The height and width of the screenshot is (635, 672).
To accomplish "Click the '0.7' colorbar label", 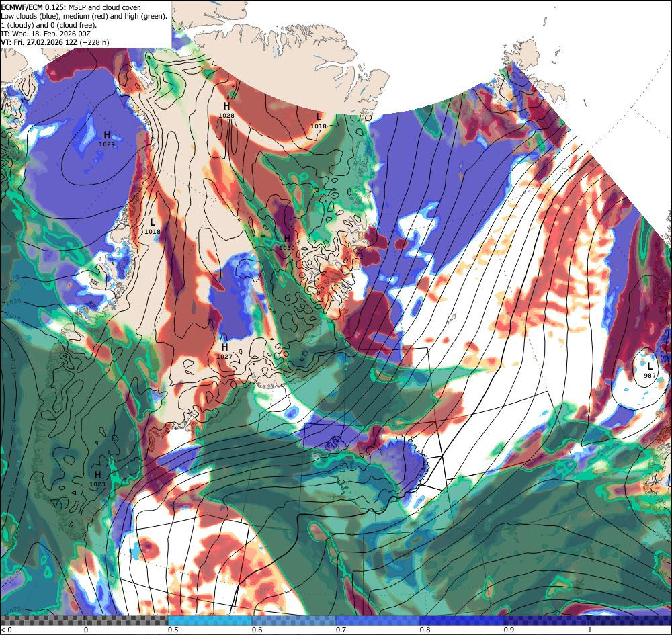I will point(341,630).
